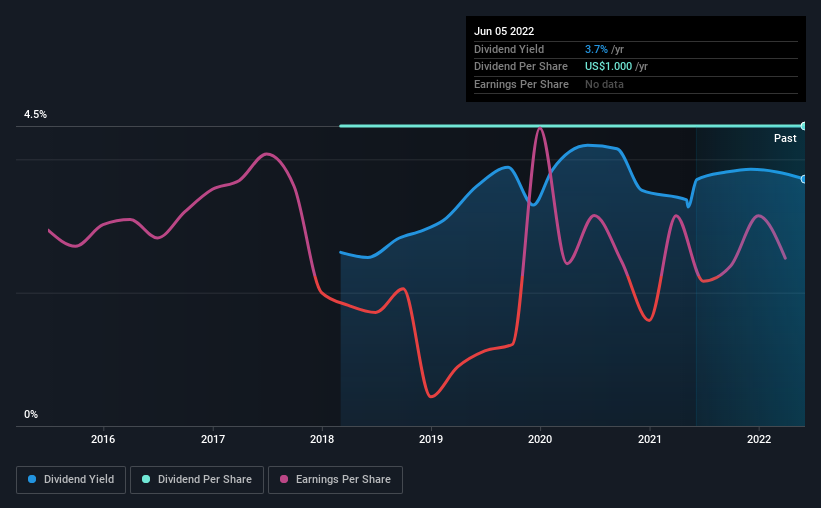The width and height of the screenshot is (821, 508).
Task: Toggle the Earnings Per Share legend button
Action: pyautogui.click(x=335, y=480)
